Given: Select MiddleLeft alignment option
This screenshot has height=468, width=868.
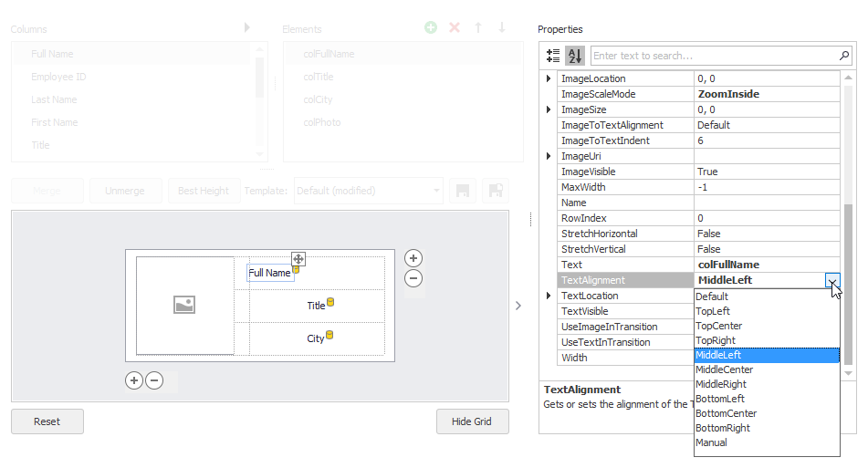Looking at the screenshot, I should click(767, 355).
